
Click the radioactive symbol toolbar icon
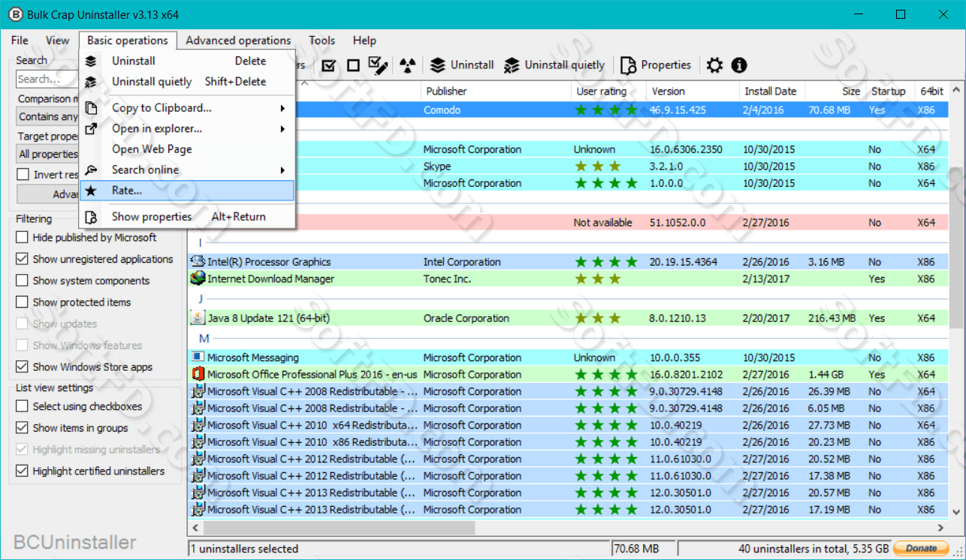click(x=407, y=65)
